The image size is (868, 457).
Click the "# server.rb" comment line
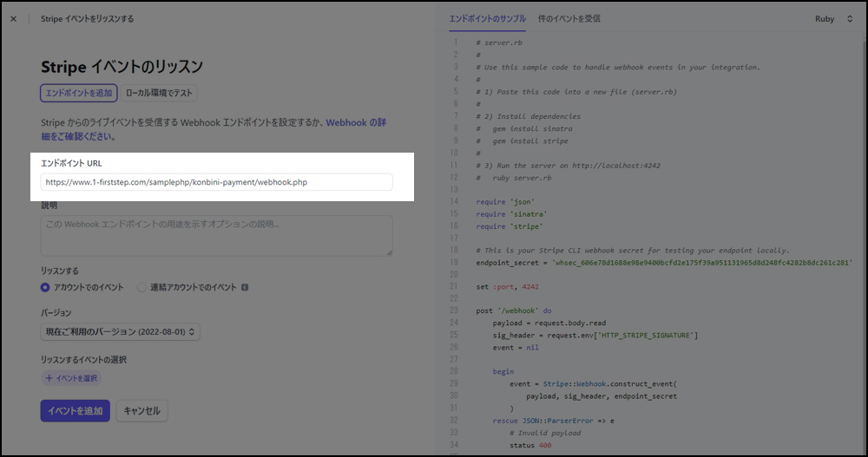[x=499, y=42]
